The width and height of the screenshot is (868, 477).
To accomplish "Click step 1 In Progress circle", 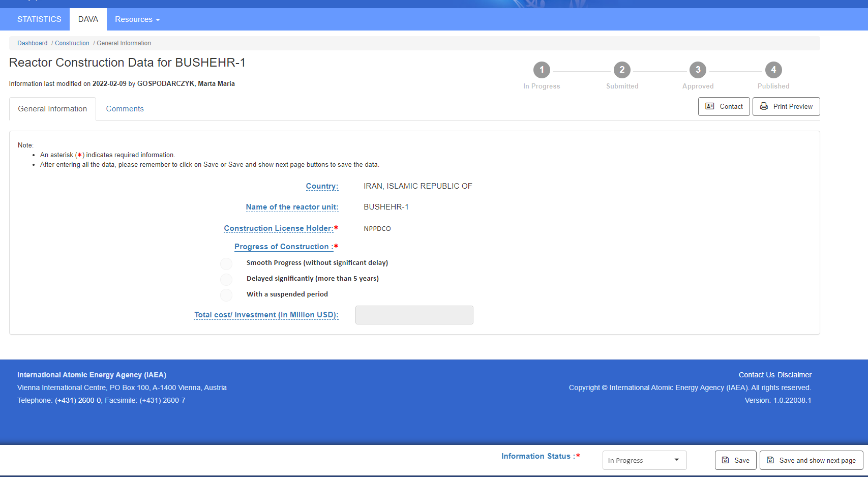I will 542,70.
